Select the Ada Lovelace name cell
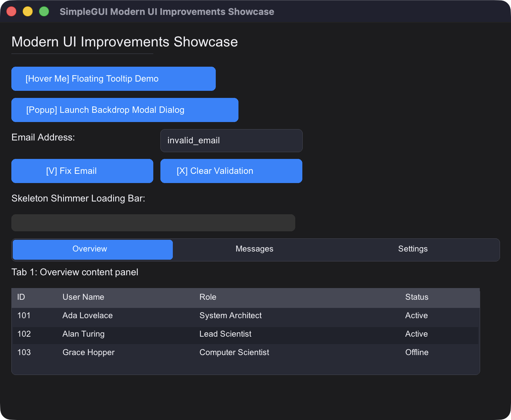Screen dimensions: 511x420 (88, 316)
